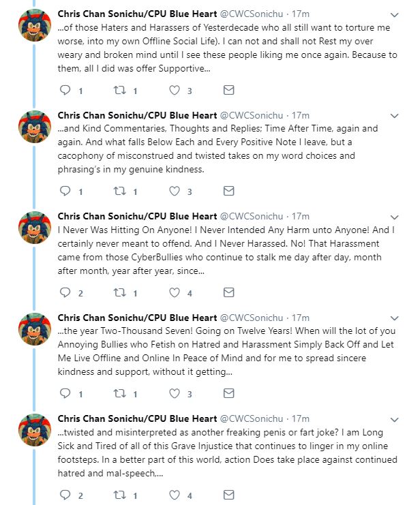The width and height of the screenshot is (420, 505).
Task: Open the text of 'Two-Thousand Seven' tweet
Action: (x=226, y=351)
